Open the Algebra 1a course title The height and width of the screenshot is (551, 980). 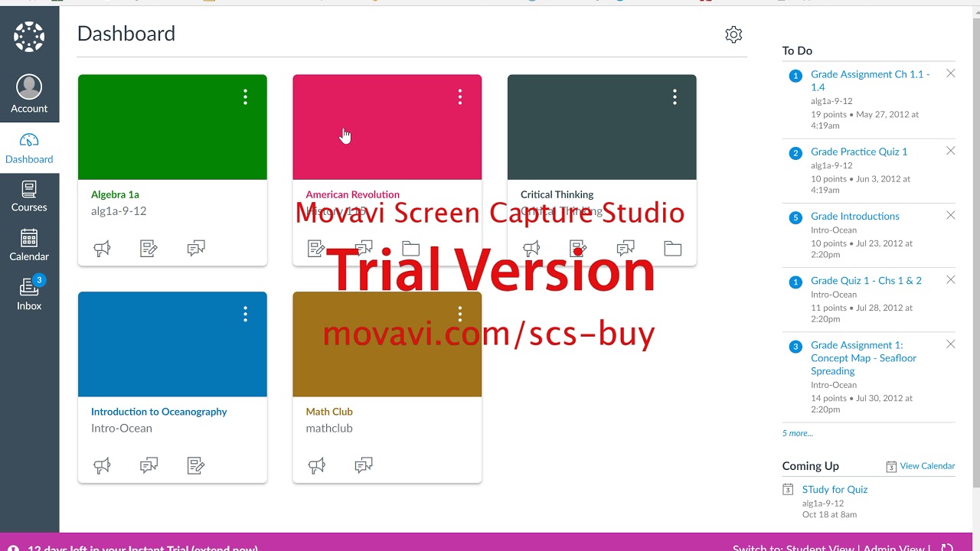[x=115, y=194]
